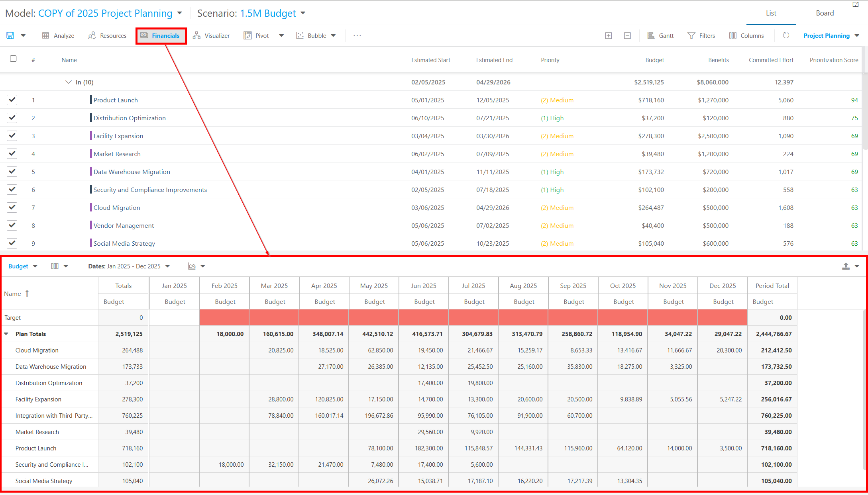The image size is (868, 495).
Task: Uncheck the Social Media Strategy checkbox
Action: pos(12,243)
